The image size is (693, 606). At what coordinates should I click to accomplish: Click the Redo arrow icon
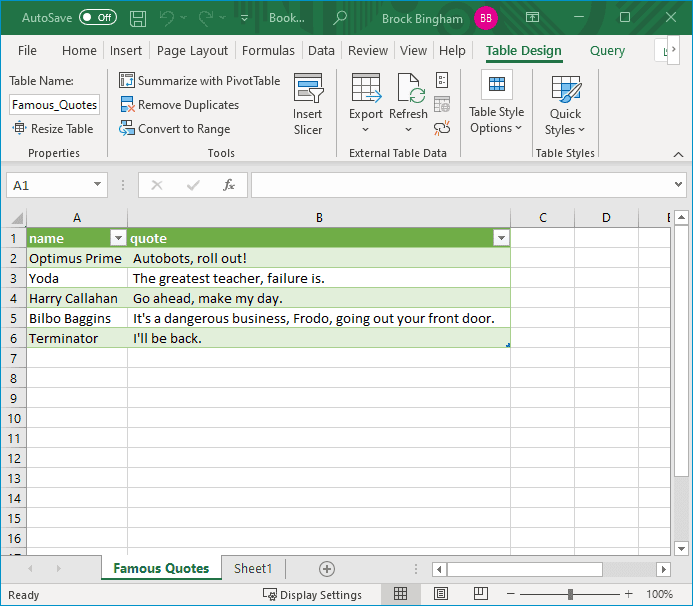tap(206, 18)
